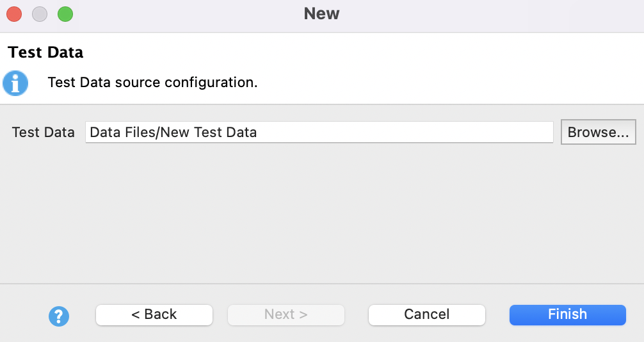
Task: Click the Test Data label beside the field
Action: click(44, 132)
